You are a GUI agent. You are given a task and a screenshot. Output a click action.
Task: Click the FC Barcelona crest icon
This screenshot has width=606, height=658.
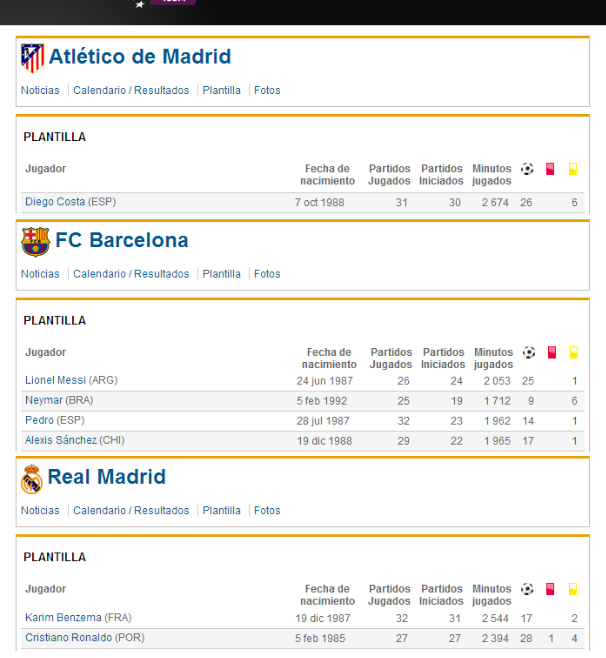35,242
